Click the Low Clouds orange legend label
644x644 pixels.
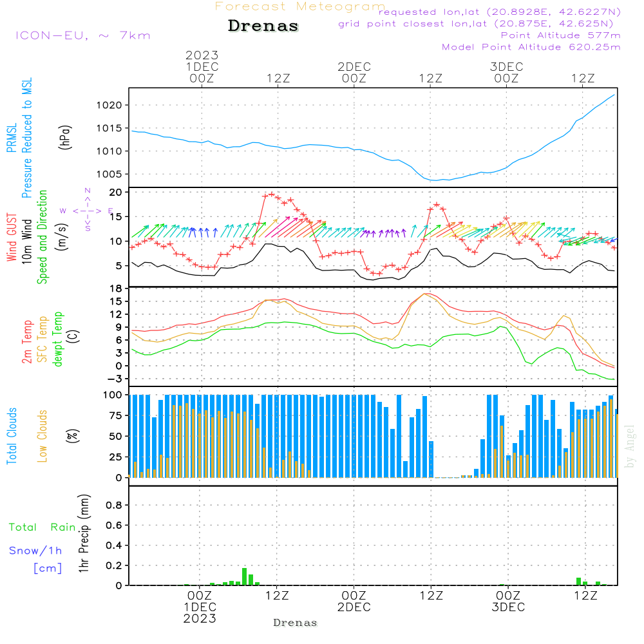(x=43, y=436)
